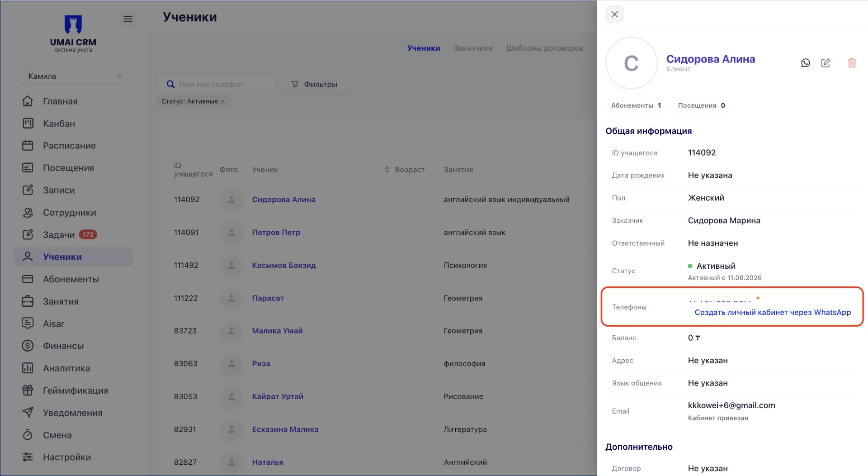Click the Сидорова Алина name heading
This screenshot has width=868, height=476.
coord(710,59)
